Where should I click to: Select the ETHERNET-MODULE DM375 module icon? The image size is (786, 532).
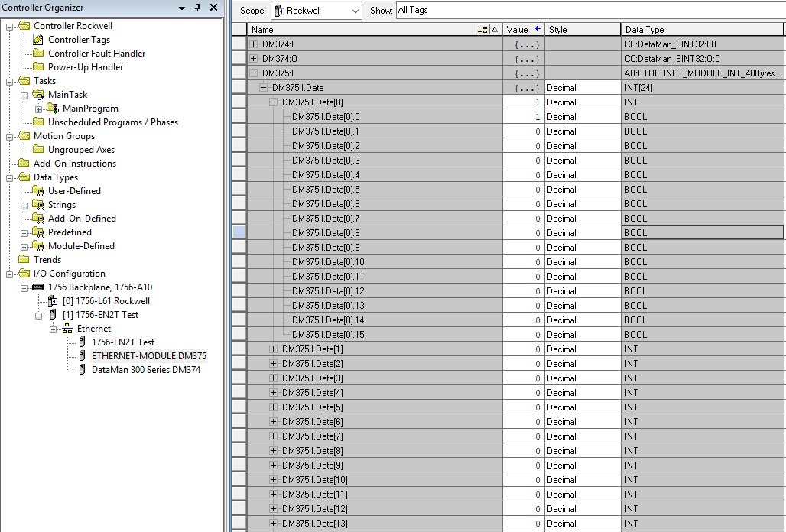click(83, 356)
